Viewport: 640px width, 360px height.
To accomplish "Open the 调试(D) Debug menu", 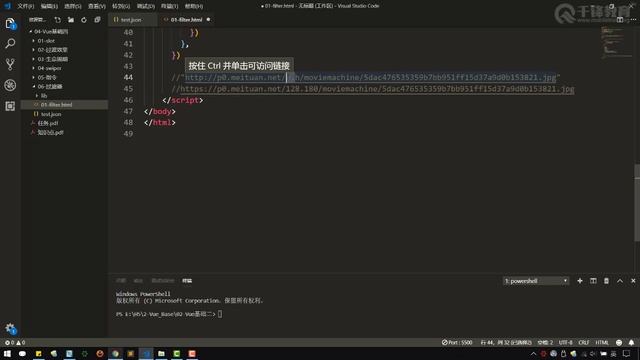I will pos(146,6).
